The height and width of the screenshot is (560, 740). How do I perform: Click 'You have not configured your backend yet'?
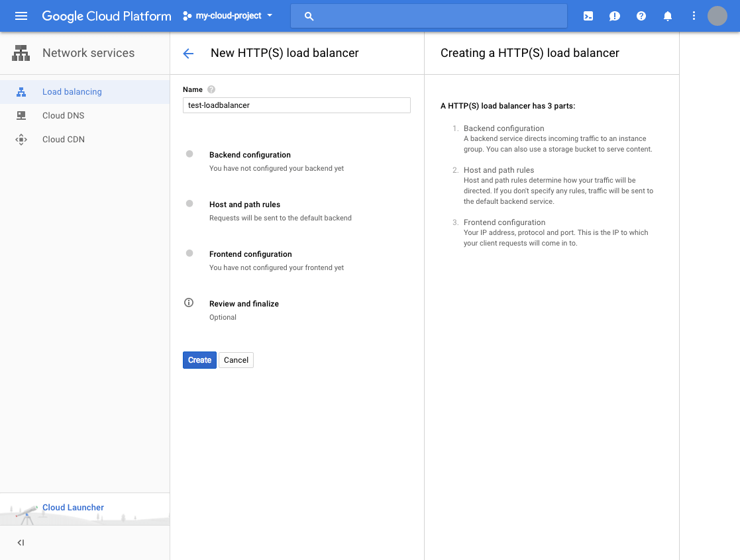[276, 168]
